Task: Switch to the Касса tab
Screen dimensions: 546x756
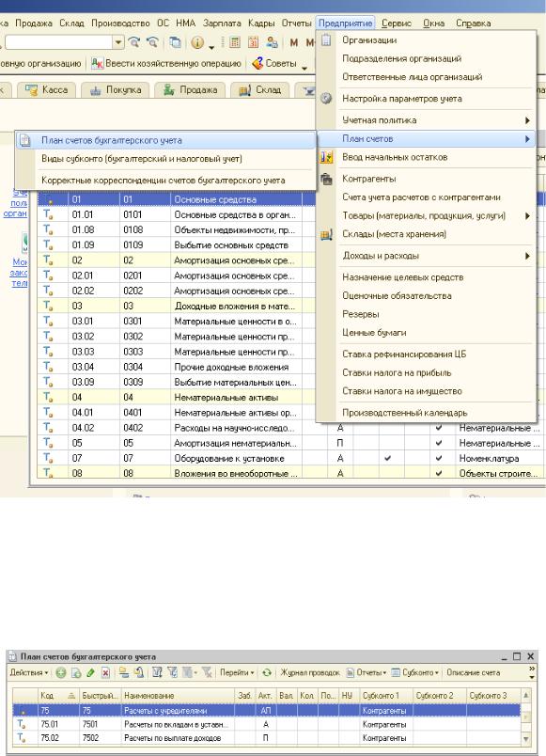Action: tap(46, 90)
